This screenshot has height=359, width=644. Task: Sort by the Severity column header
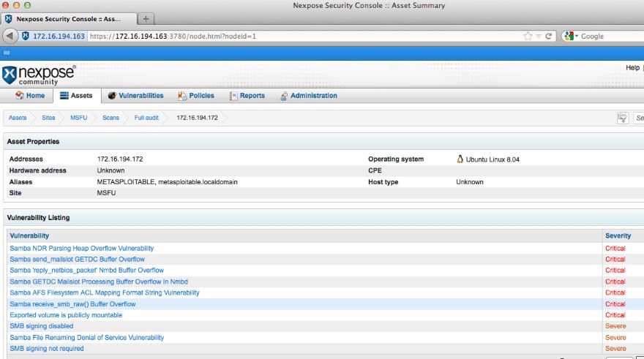point(618,236)
